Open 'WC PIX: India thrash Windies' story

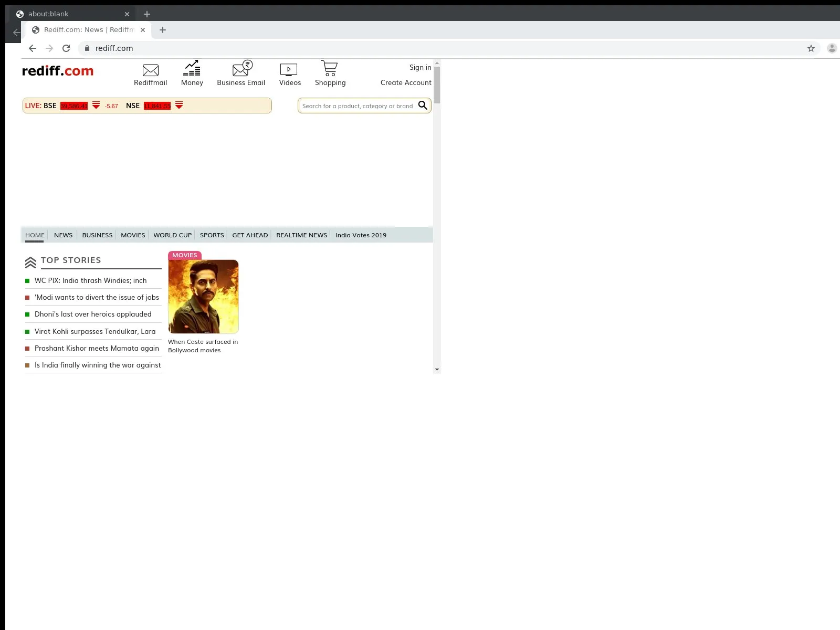(x=91, y=280)
